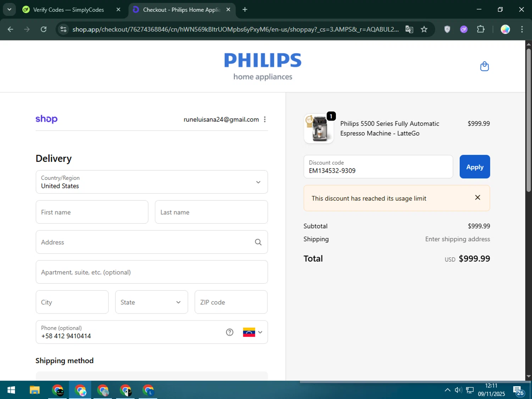Switch to Checkout - Philips Home Appliances tab

[x=182, y=10]
